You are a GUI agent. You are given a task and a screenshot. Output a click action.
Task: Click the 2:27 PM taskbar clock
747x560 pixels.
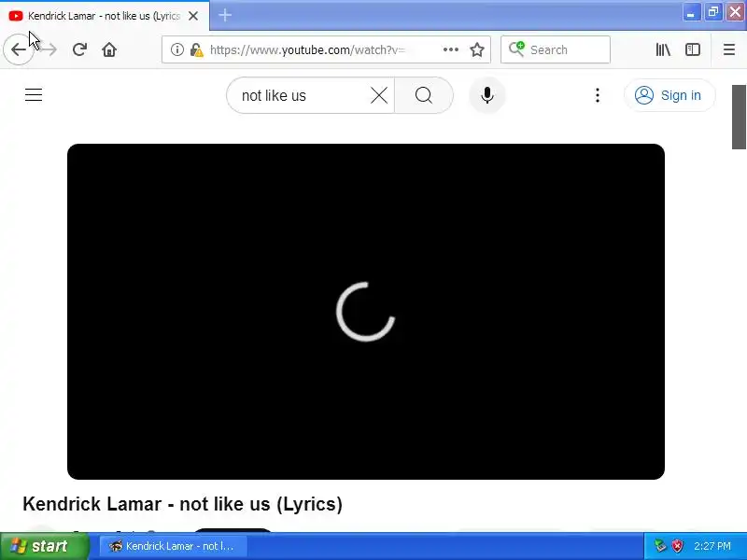[x=712, y=546]
